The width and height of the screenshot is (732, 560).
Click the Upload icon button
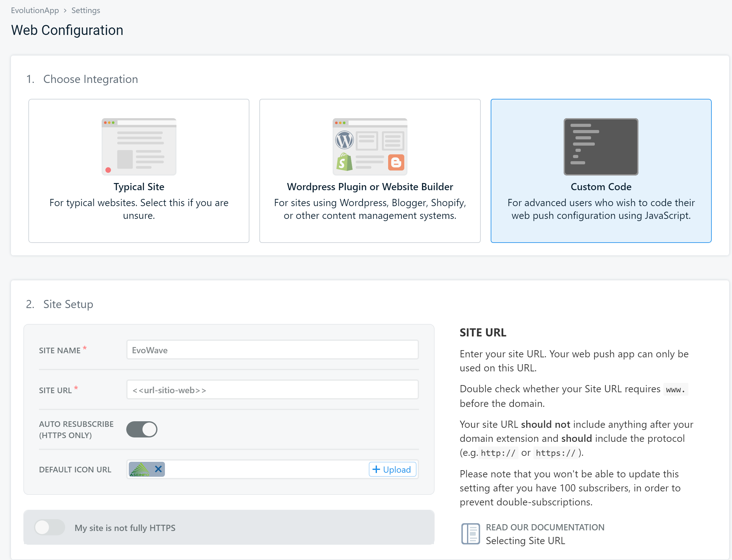pos(392,469)
